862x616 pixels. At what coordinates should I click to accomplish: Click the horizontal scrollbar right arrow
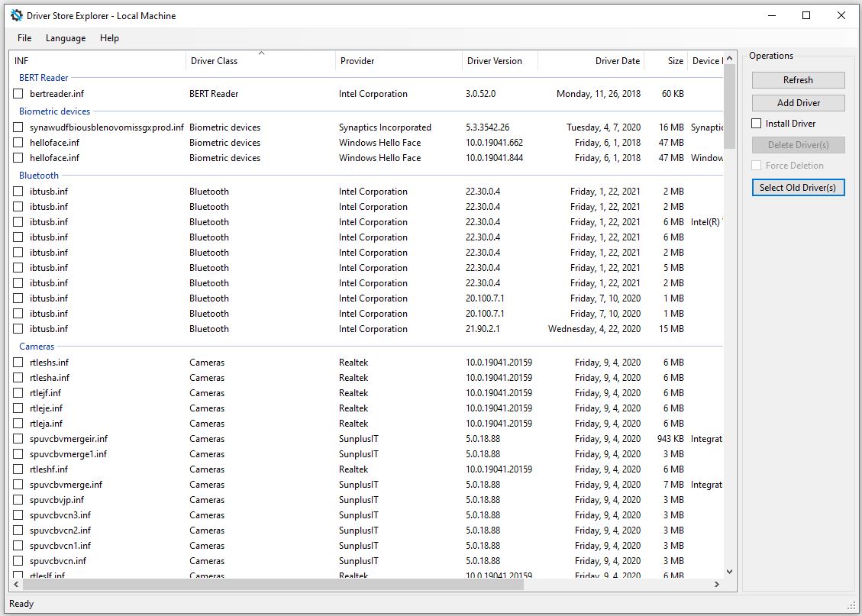(x=716, y=584)
